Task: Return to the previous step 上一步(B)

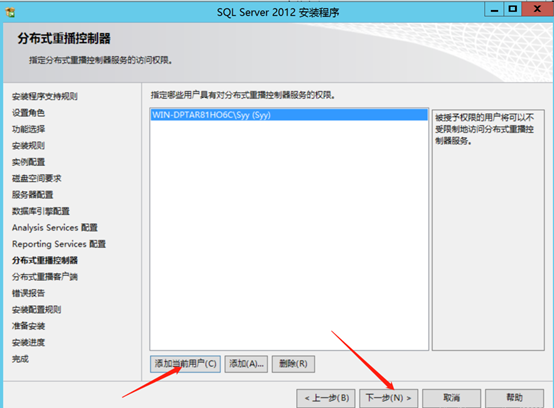Action: 326,398
